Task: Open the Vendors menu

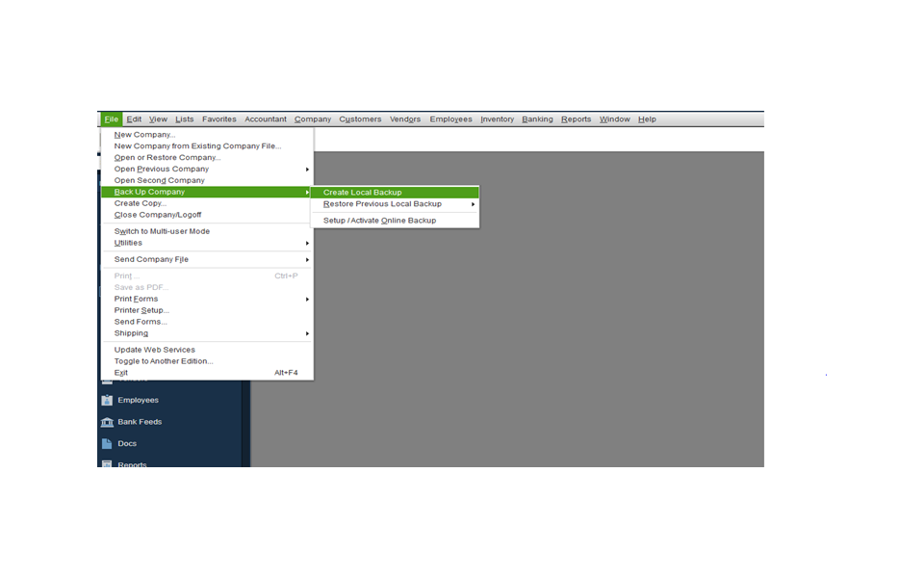Action: click(405, 119)
